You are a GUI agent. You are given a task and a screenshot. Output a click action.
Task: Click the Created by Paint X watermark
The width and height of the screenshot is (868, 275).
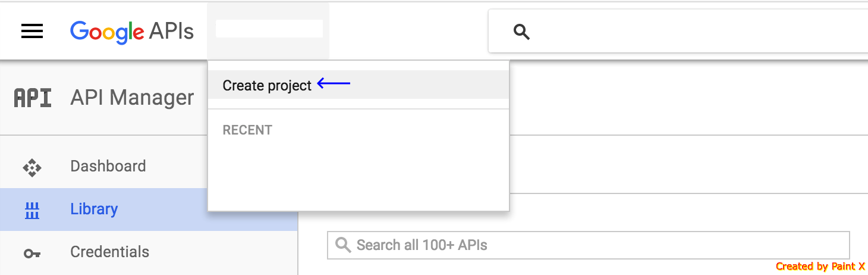[x=820, y=266]
